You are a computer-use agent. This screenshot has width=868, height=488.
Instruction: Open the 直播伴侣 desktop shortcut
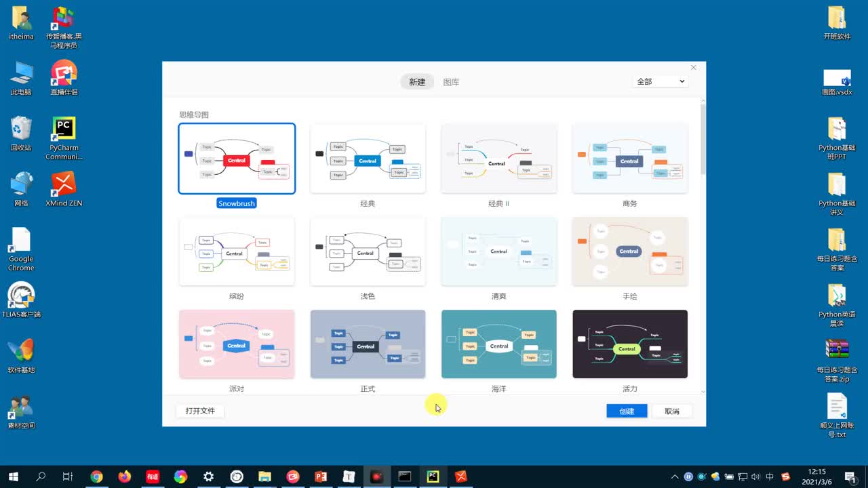pos(64,78)
